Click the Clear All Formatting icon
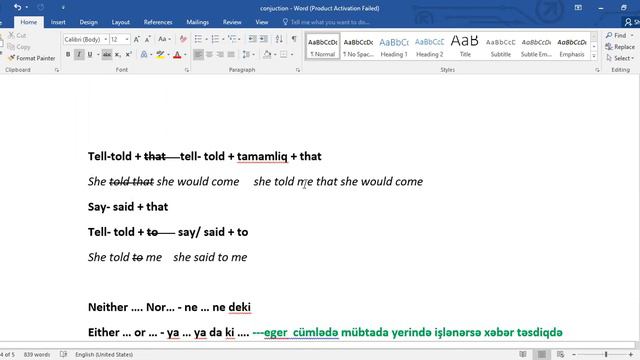Screen dimensions: 640x360 pyautogui.click(x=183, y=39)
